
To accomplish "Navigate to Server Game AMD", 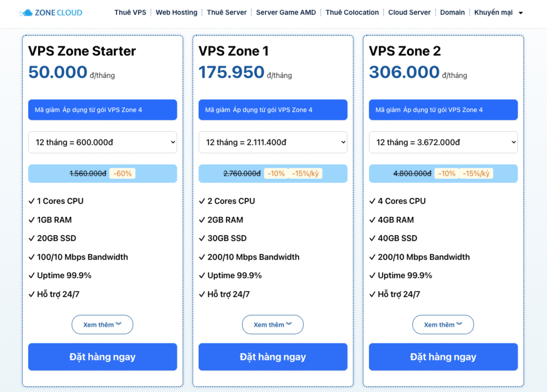I will coord(286,12).
